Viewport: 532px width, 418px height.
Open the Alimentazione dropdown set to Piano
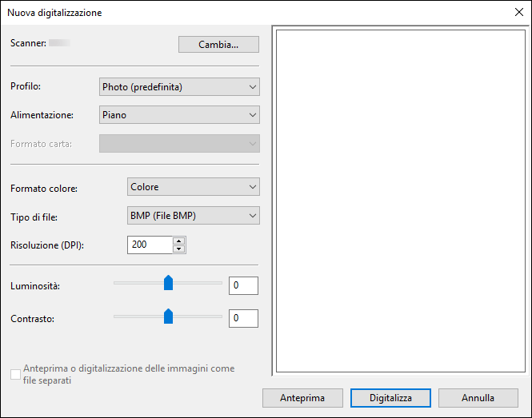179,115
